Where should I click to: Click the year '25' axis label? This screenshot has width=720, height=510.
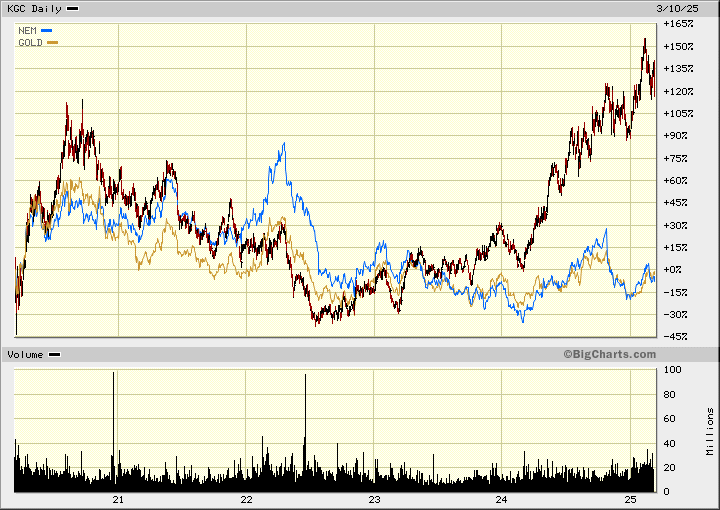pyautogui.click(x=630, y=500)
